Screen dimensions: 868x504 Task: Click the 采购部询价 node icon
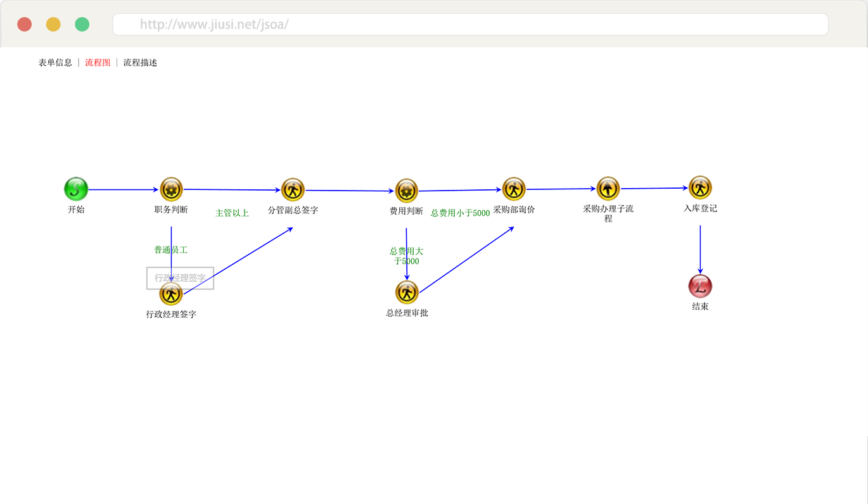click(514, 189)
